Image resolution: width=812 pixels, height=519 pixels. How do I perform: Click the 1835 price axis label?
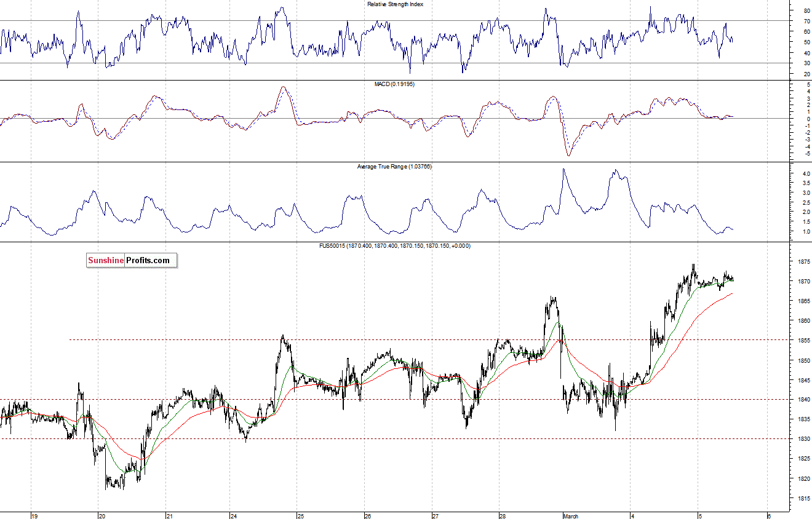click(804, 419)
